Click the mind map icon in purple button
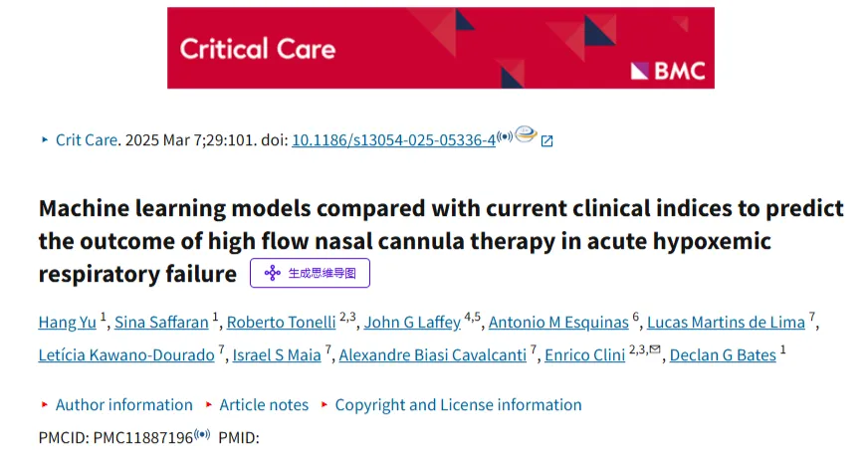 click(273, 273)
